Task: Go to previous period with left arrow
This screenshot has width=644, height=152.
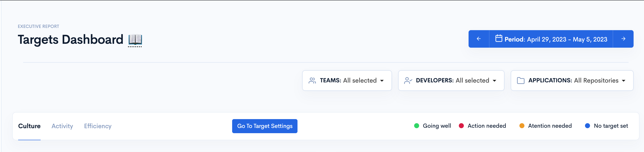Action: click(x=479, y=39)
